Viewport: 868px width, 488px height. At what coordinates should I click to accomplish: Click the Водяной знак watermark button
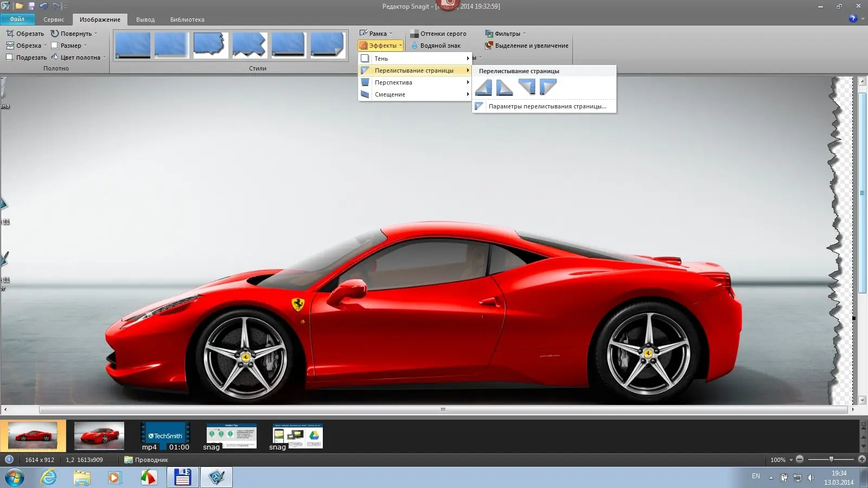[436, 46]
